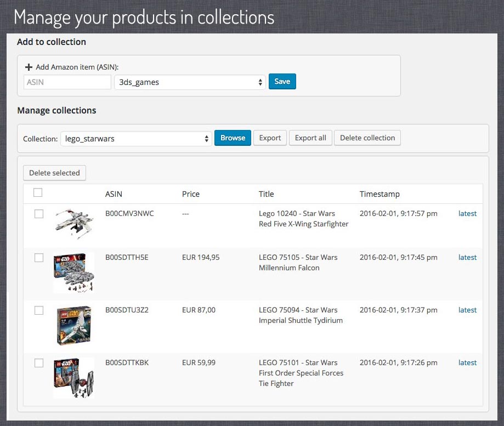Click title LEGO 75101 First Order Tie Fighter
The height and width of the screenshot is (426, 504).
tap(301, 373)
